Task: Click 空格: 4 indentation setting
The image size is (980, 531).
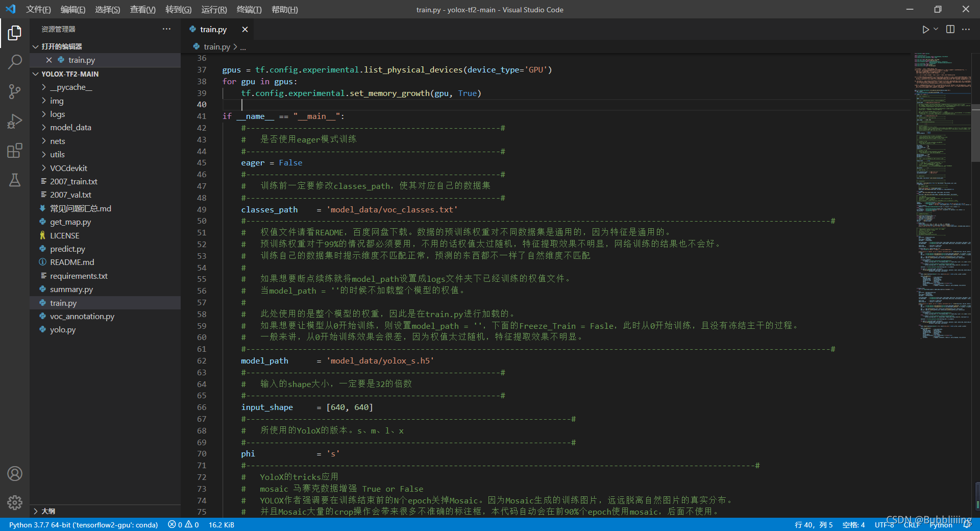Action: pyautogui.click(x=853, y=525)
